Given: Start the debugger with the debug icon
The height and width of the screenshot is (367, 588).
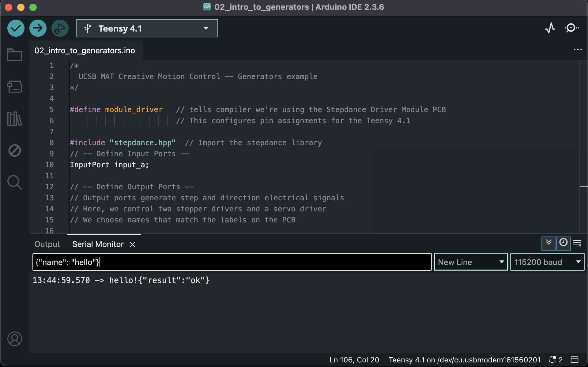Looking at the screenshot, I should (x=60, y=28).
